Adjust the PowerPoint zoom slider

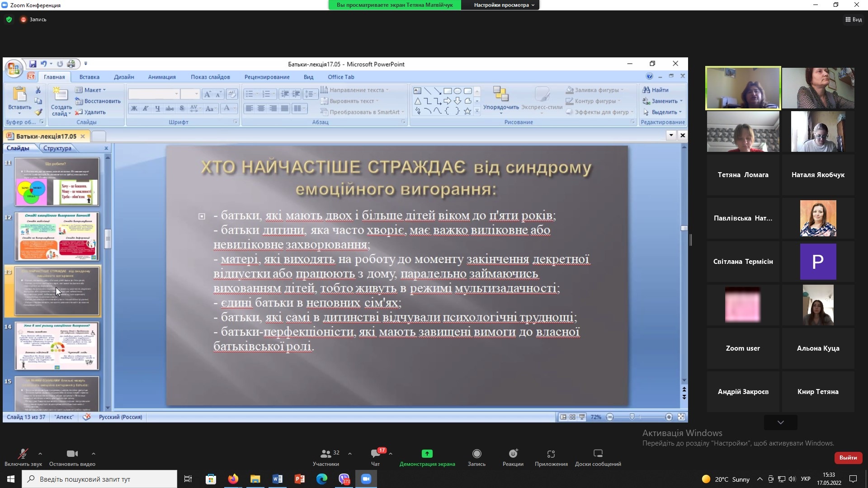pos(632,417)
